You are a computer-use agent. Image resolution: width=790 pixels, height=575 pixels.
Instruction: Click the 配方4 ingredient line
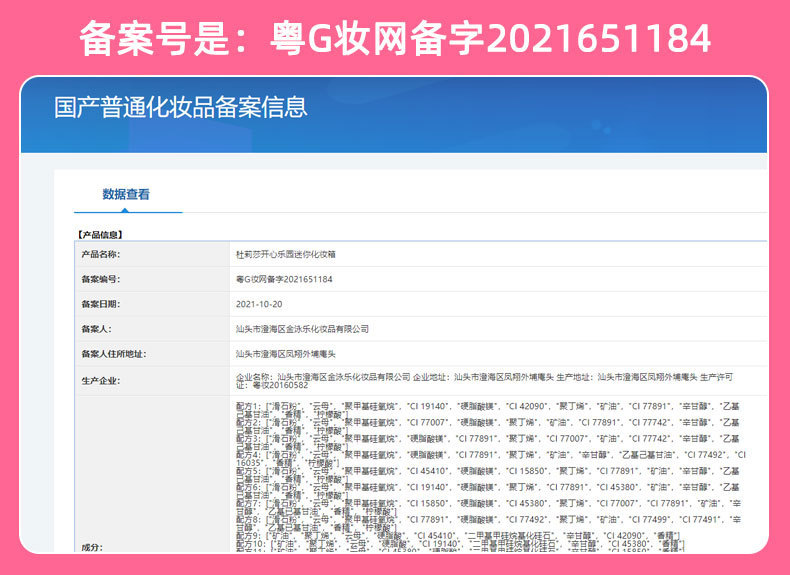click(x=491, y=459)
